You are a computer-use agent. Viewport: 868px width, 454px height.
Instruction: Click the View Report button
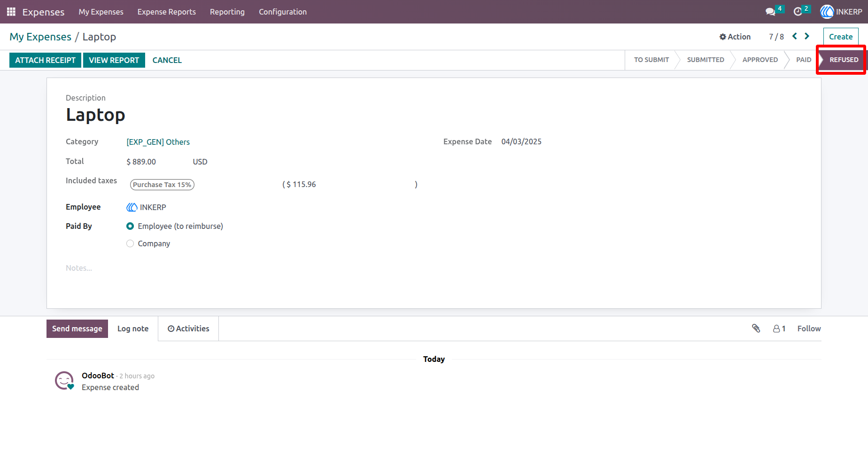pos(114,60)
